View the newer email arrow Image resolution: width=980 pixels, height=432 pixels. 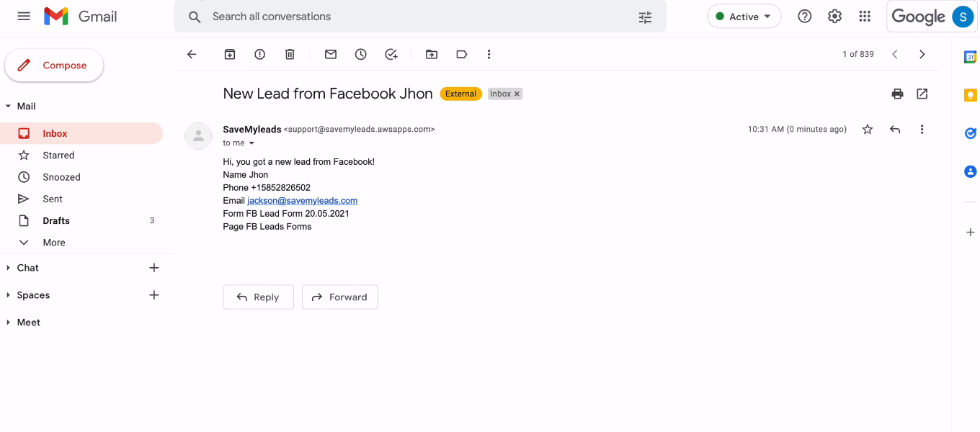(894, 54)
